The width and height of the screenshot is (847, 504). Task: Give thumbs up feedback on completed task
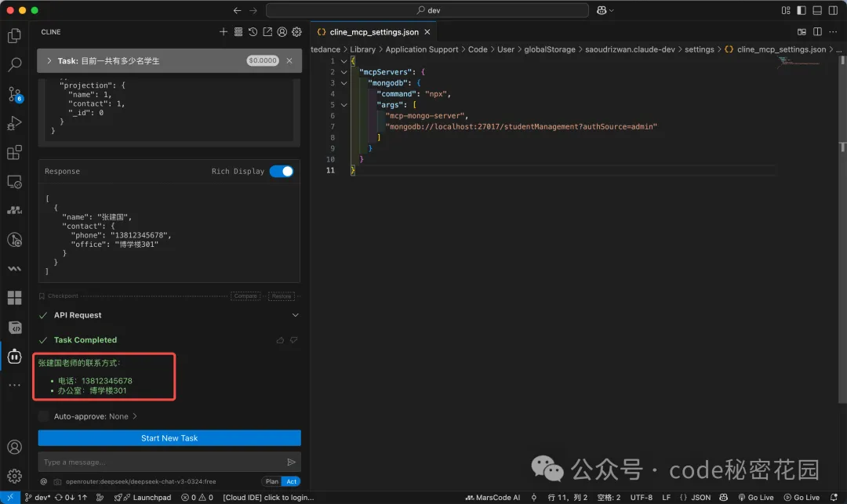click(280, 340)
